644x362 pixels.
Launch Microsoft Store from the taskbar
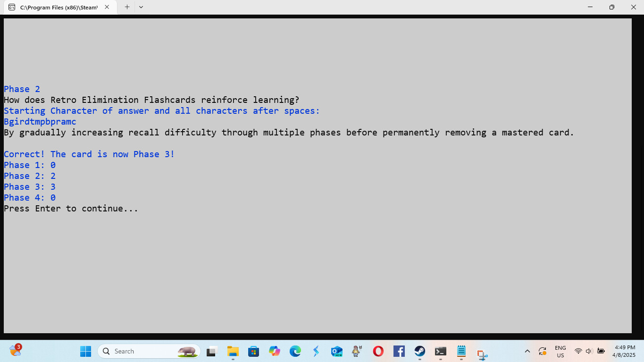click(253, 351)
